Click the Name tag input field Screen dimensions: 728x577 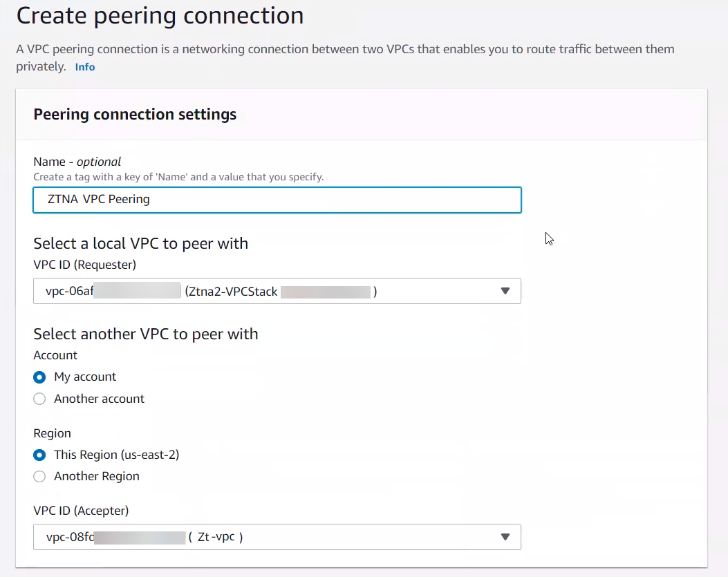(x=277, y=200)
